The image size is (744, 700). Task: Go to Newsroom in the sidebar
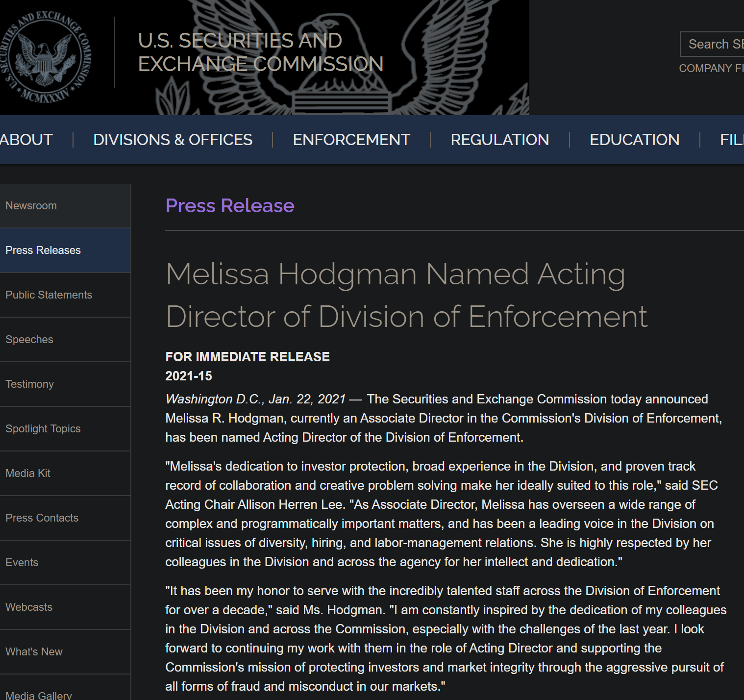[65, 206]
